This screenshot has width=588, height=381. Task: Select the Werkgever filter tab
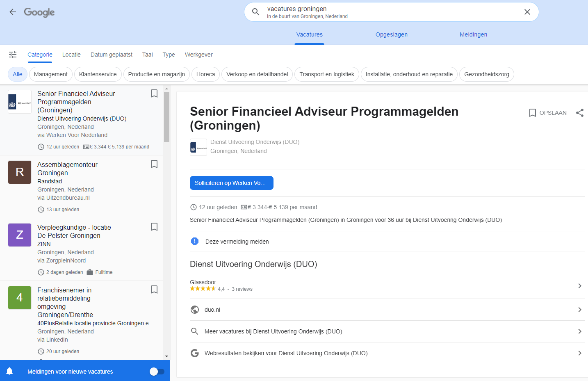[x=199, y=55]
